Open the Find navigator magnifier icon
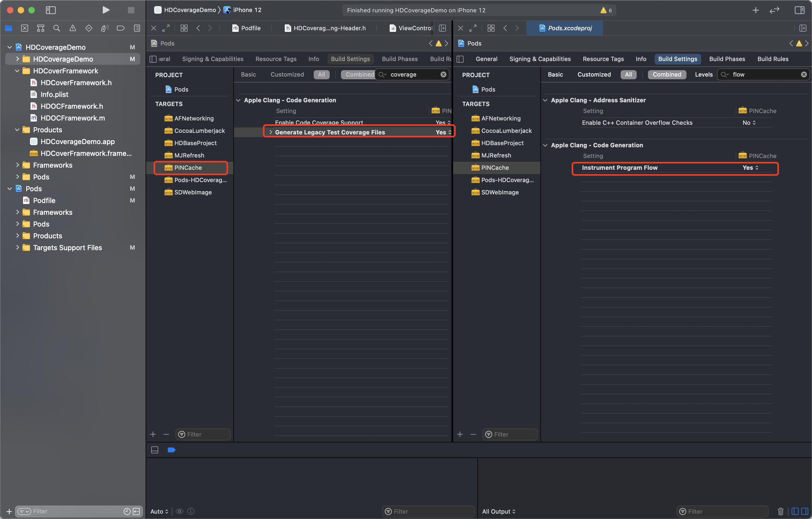 coord(57,28)
